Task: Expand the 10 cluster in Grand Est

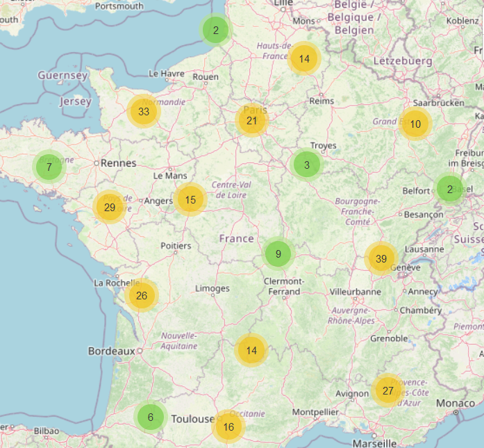Action: click(x=415, y=124)
